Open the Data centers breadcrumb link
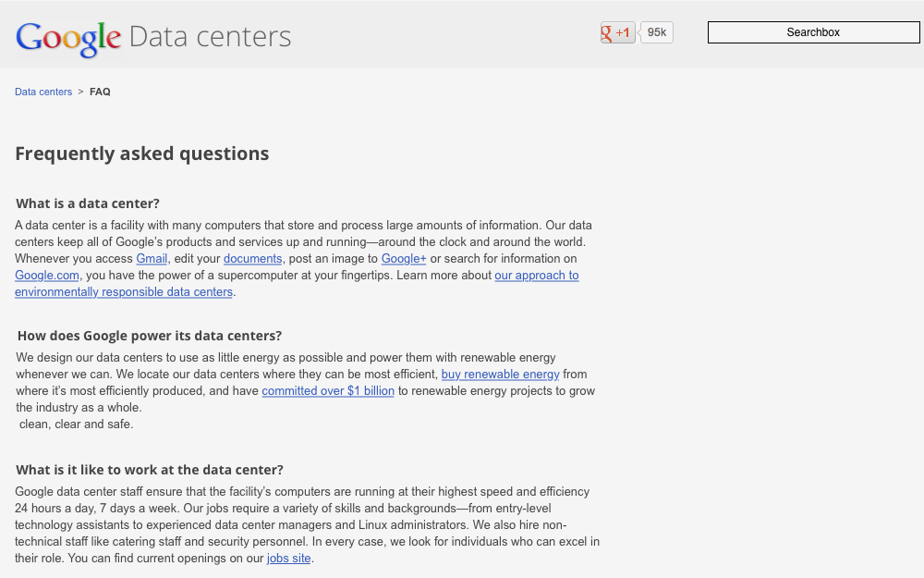924x578 pixels. 43,92
